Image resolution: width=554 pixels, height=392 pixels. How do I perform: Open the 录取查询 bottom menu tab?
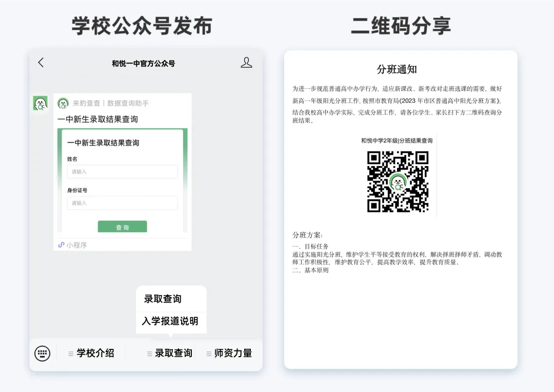tap(170, 353)
